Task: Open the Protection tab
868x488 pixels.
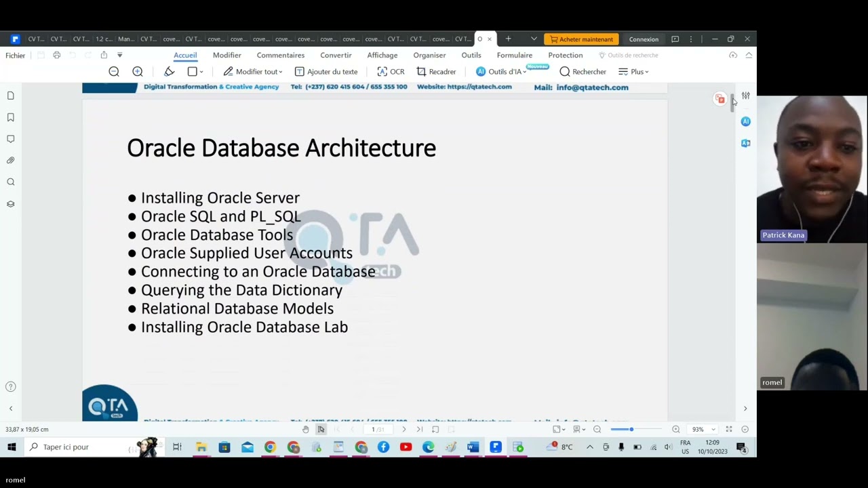Action: coord(566,55)
